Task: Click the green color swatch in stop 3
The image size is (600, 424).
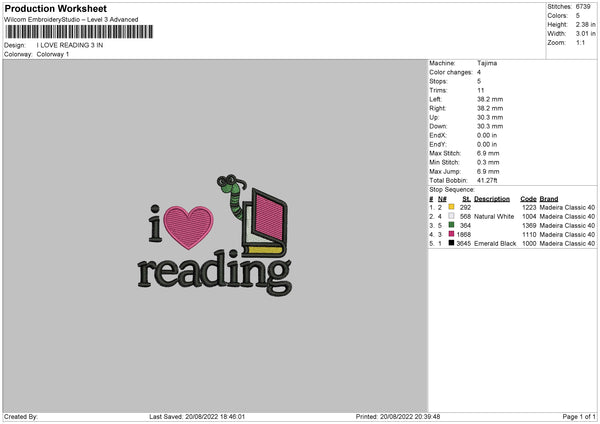Action: tap(452, 225)
